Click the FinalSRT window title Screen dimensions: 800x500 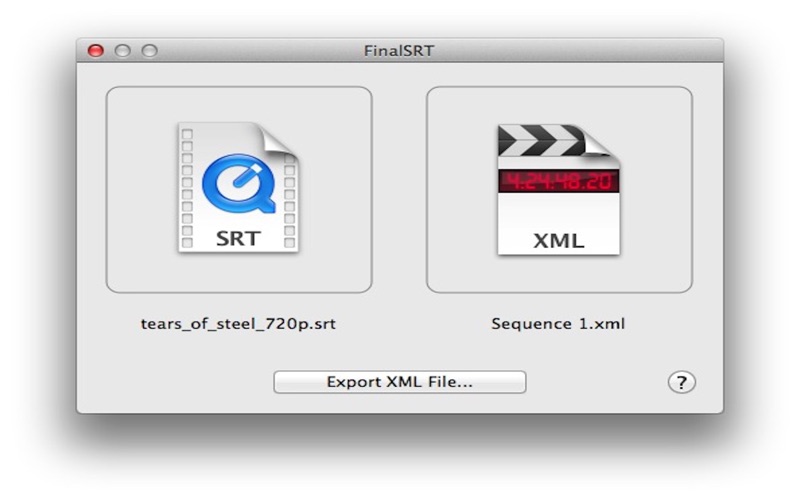coord(399,51)
